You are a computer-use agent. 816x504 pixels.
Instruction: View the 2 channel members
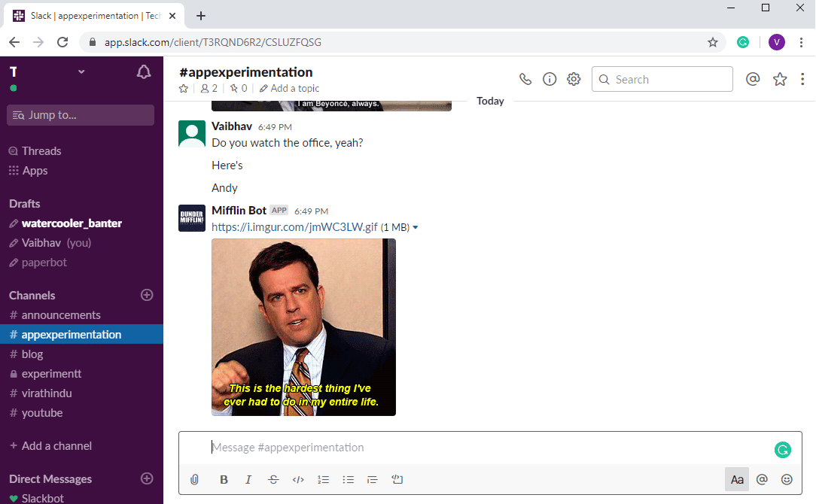coord(209,89)
